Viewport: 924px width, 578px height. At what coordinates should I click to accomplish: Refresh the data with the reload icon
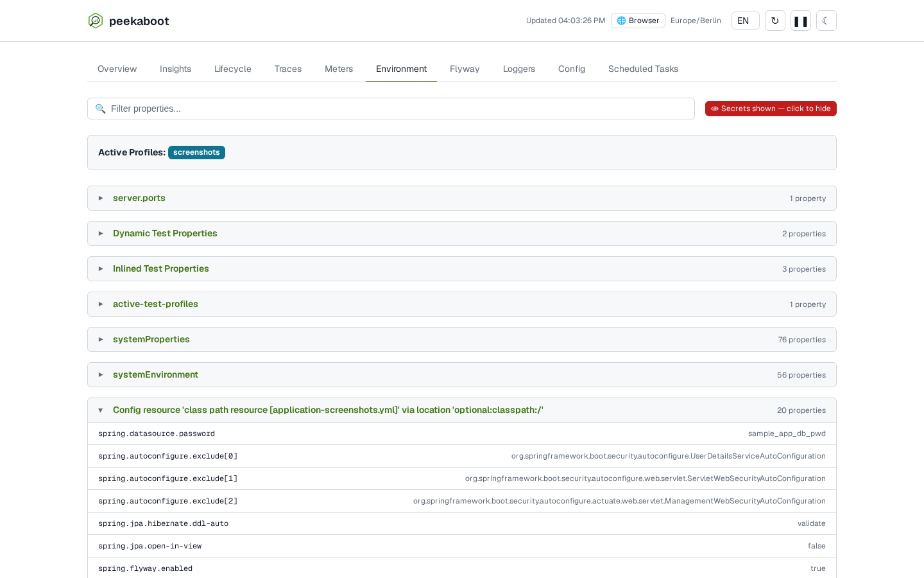[775, 21]
